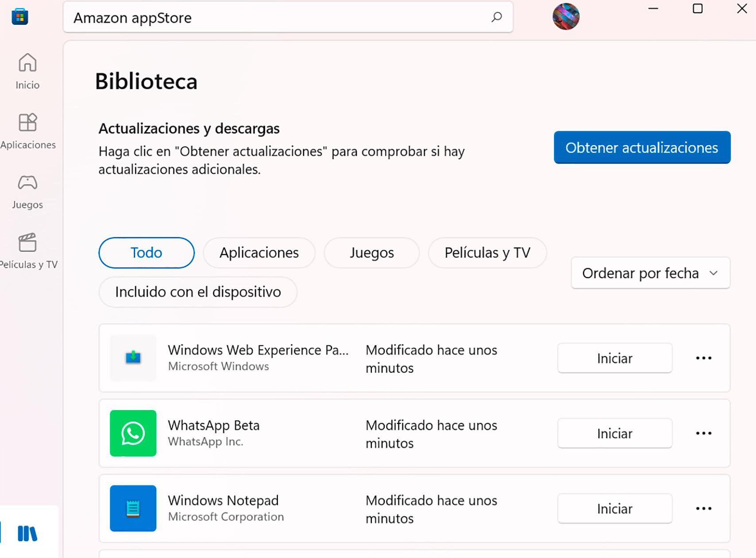
Task: Select the Juegos filter tab
Action: coord(372,252)
